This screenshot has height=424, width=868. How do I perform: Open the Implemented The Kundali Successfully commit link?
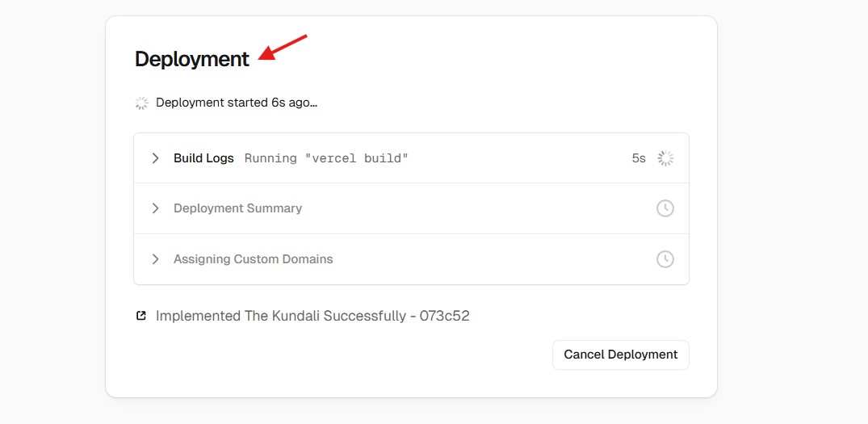tap(280, 316)
